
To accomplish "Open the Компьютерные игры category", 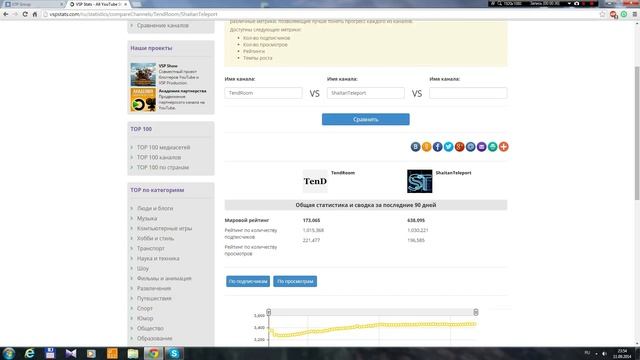I will tap(164, 228).
